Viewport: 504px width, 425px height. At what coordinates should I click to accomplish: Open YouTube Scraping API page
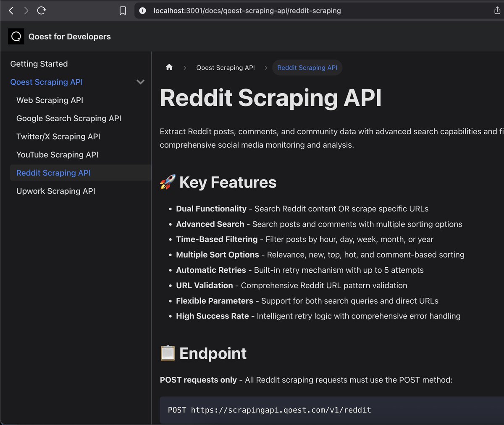pyautogui.click(x=57, y=154)
